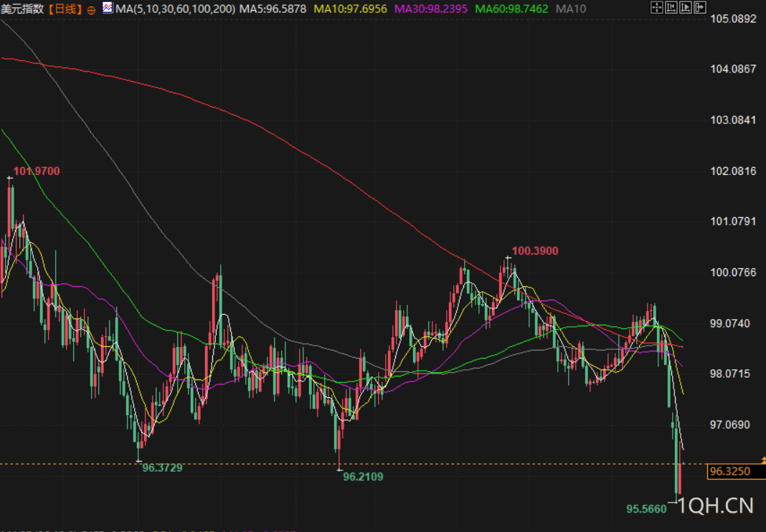The image size is (766, 532).
Task: Click the indicator chart icon before MA
Action: tap(108, 8)
